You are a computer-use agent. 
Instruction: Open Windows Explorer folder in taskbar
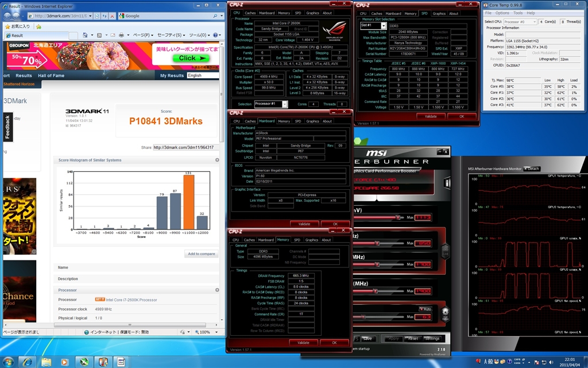tap(46, 362)
